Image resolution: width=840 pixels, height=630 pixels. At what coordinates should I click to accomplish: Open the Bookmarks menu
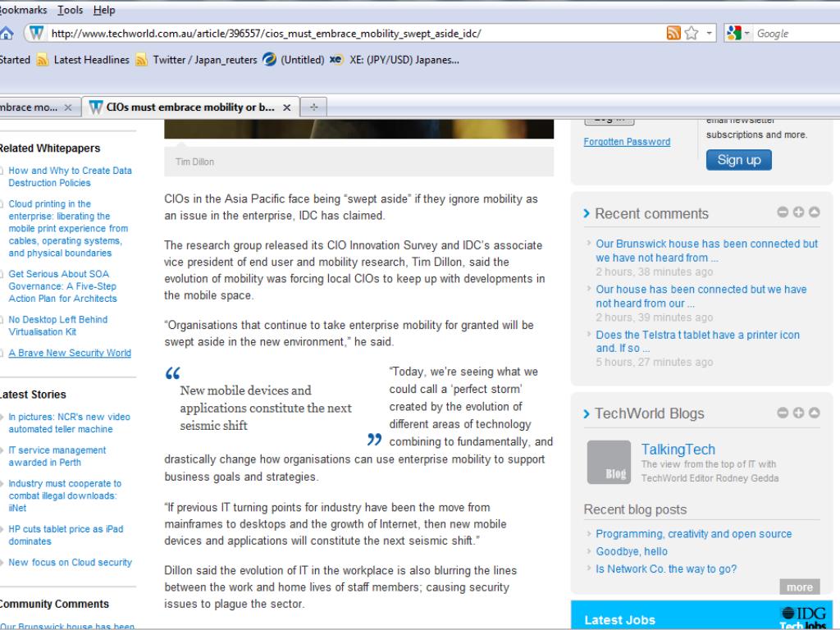tap(22, 10)
